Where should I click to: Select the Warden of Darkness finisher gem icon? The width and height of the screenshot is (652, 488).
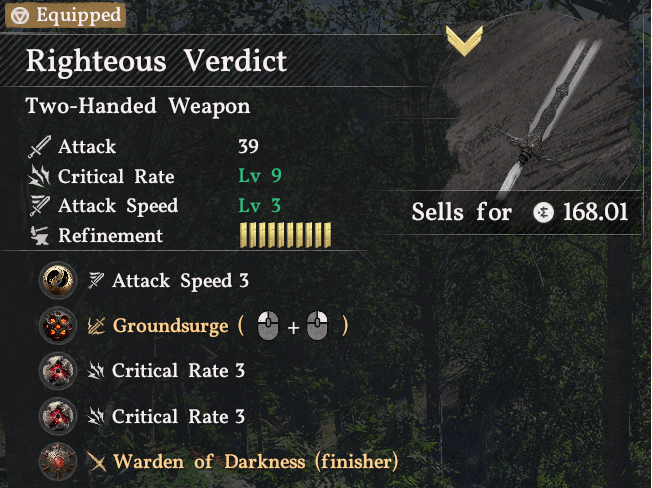point(58,461)
